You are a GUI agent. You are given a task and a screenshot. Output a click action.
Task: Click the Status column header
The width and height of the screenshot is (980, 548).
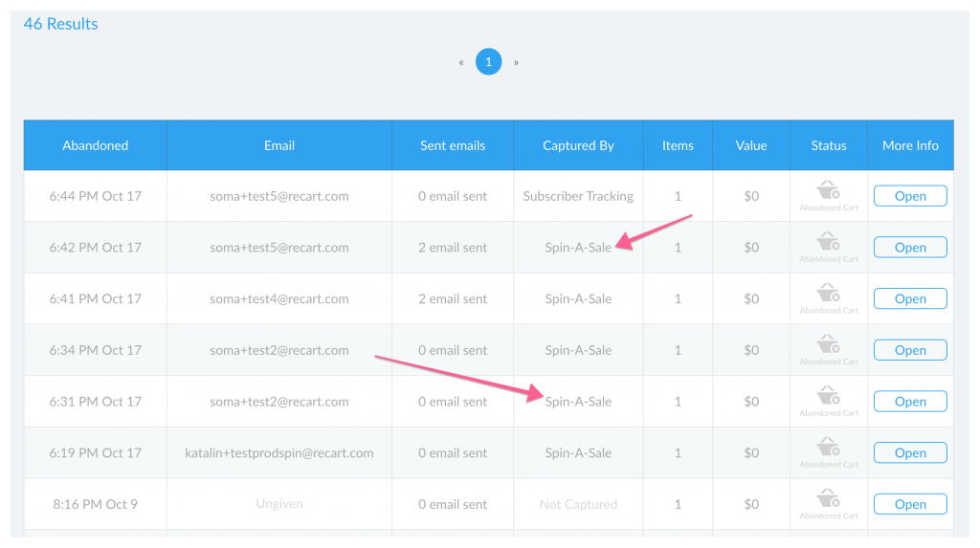click(829, 145)
